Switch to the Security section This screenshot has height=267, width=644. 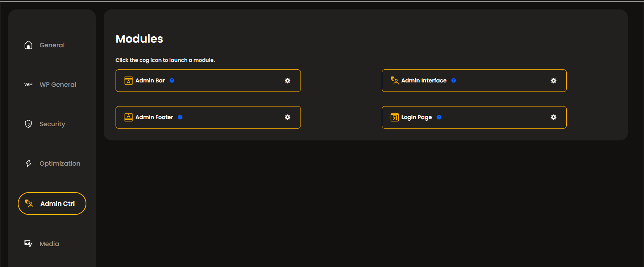pos(52,124)
